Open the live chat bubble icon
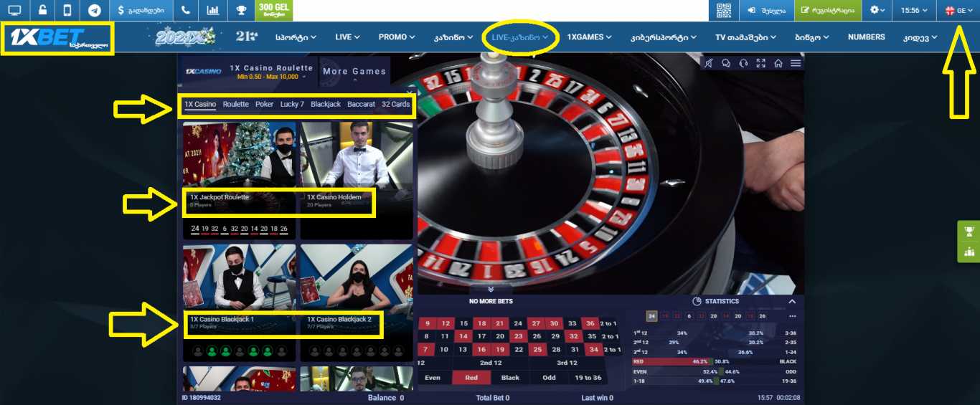Screen dimensions: 980x405 (x=726, y=63)
